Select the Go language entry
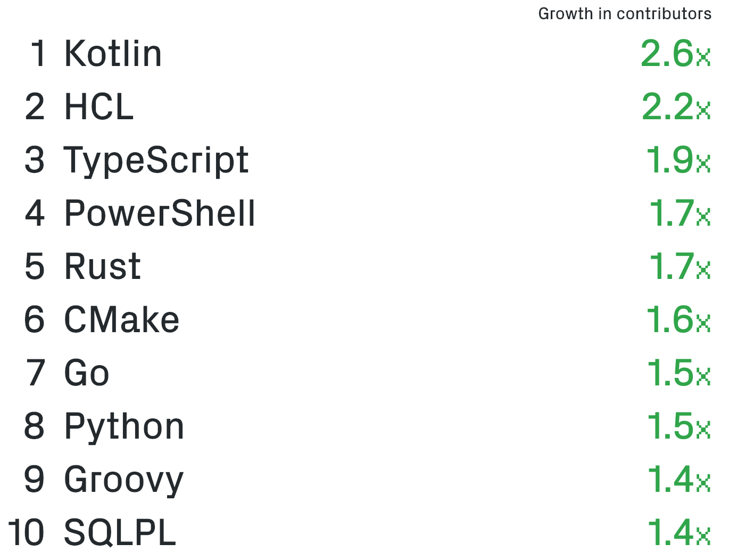This screenshot has height=560, width=729. (87, 373)
